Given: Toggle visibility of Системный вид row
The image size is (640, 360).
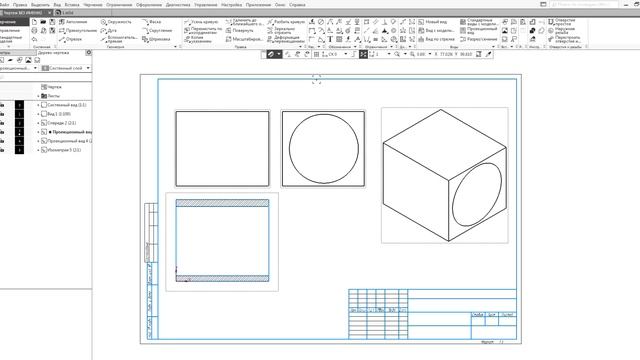Looking at the screenshot, I should coord(2,105).
